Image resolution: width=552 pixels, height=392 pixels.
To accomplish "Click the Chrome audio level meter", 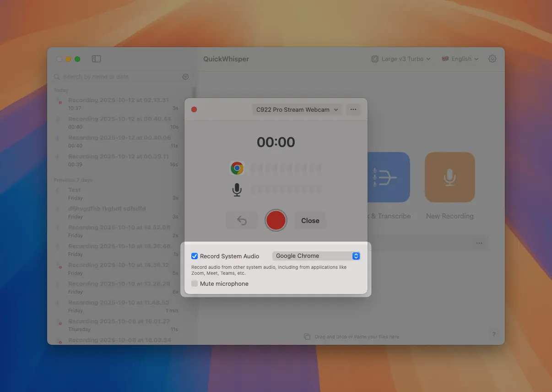I will click(x=286, y=169).
